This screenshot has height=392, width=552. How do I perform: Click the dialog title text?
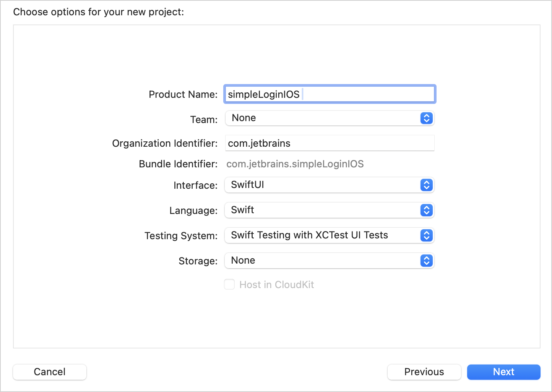coord(99,12)
